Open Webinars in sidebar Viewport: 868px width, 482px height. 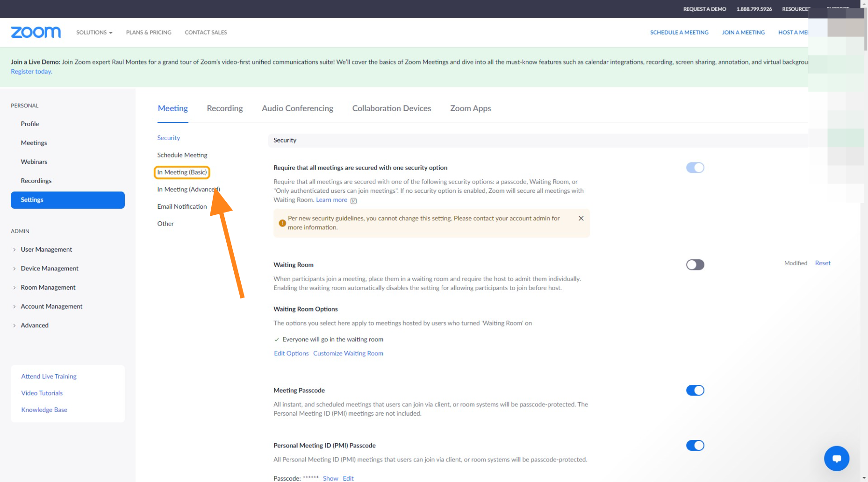click(x=34, y=162)
